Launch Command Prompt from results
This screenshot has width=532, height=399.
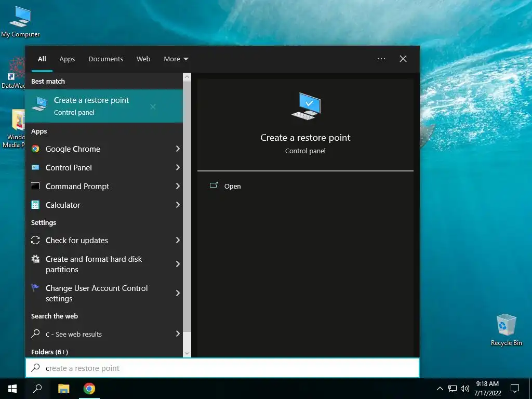tap(104, 186)
